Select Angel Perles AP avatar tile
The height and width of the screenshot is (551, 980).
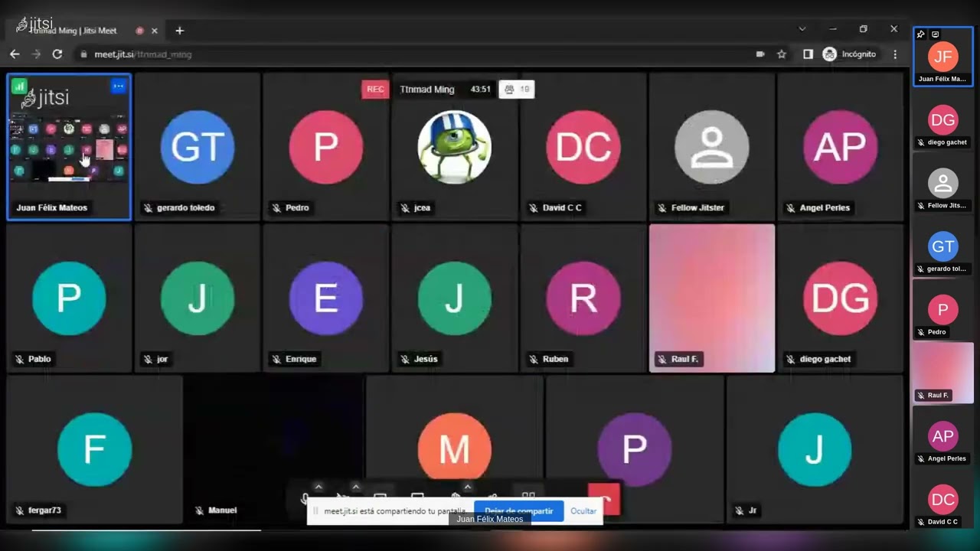(x=841, y=147)
